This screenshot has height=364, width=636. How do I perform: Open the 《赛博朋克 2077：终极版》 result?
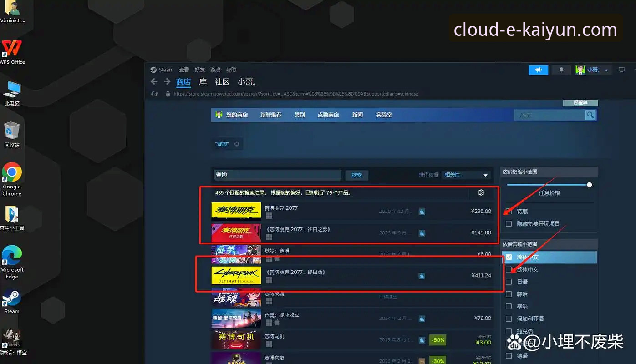coord(352,276)
